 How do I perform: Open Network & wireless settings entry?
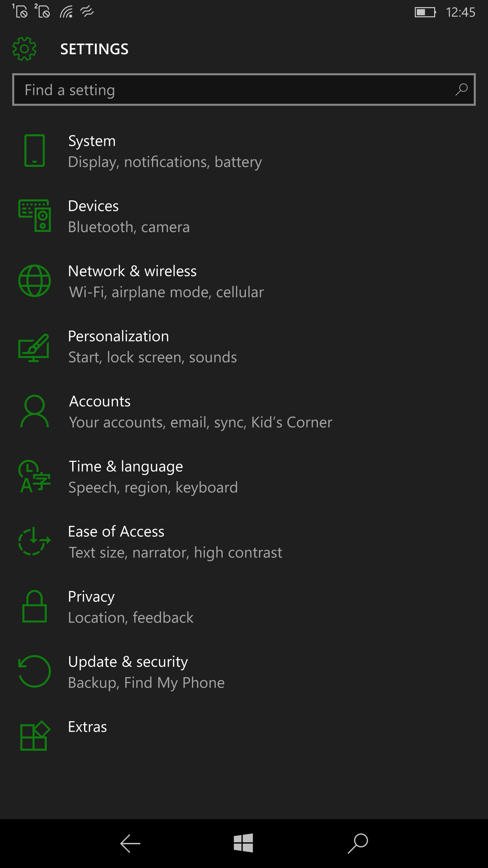(244, 281)
